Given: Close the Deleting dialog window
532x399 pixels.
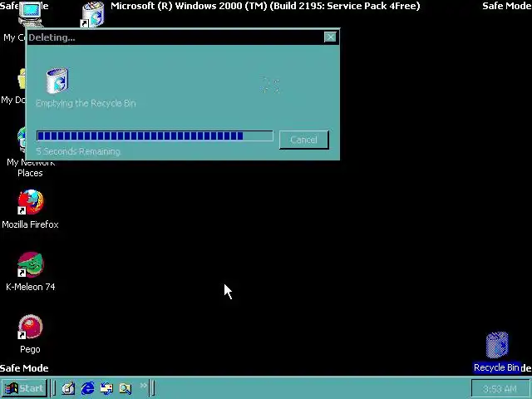Looking at the screenshot, I should [330, 37].
